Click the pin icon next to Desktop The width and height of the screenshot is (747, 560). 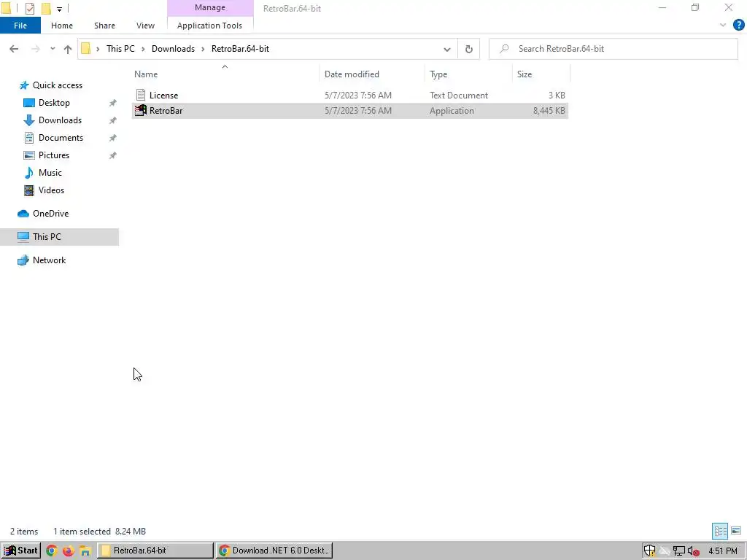(x=112, y=103)
